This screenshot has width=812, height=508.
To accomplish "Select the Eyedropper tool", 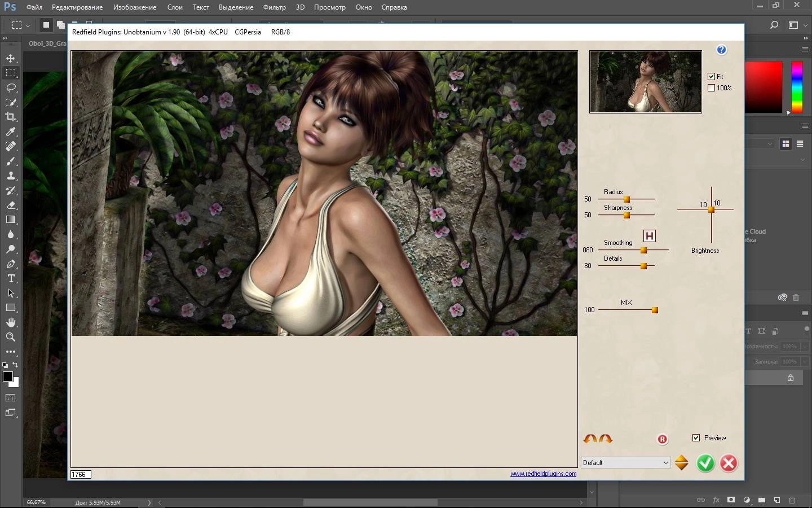I will pyautogui.click(x=11, y=132).
